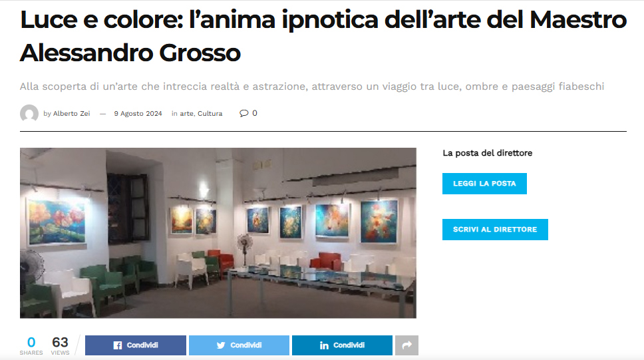The image size is (644, 360).
Task: Click the comment count number
Action: coord(255,113)
